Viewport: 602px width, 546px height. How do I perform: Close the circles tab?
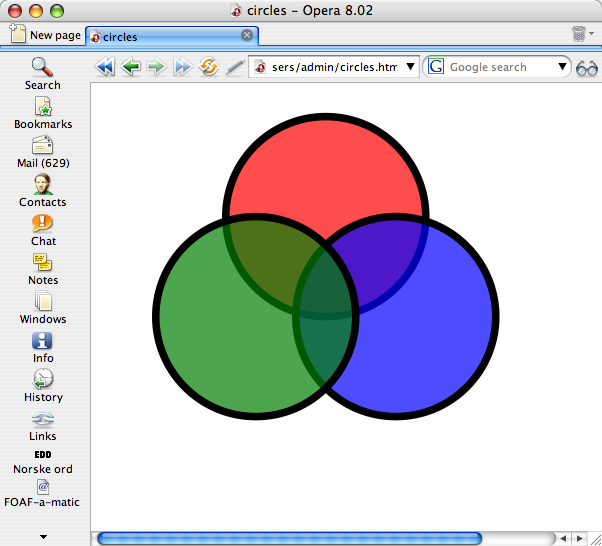click(247, 36)
